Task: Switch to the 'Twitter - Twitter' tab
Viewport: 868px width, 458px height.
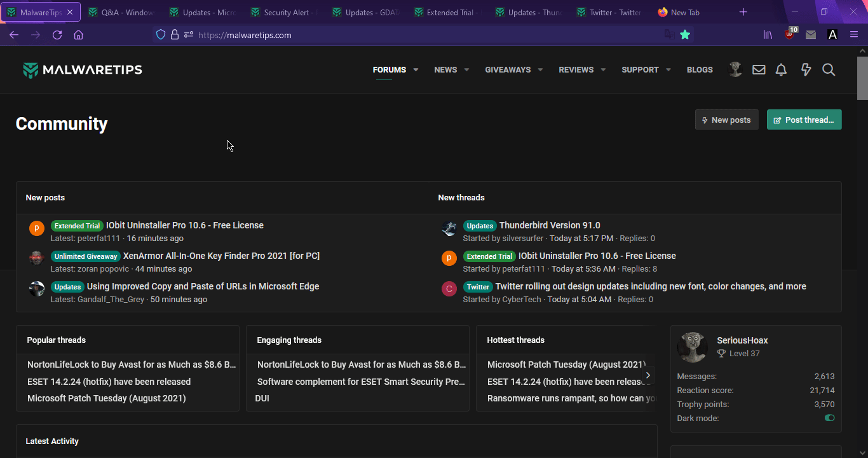Action: (x=610, y=12)
